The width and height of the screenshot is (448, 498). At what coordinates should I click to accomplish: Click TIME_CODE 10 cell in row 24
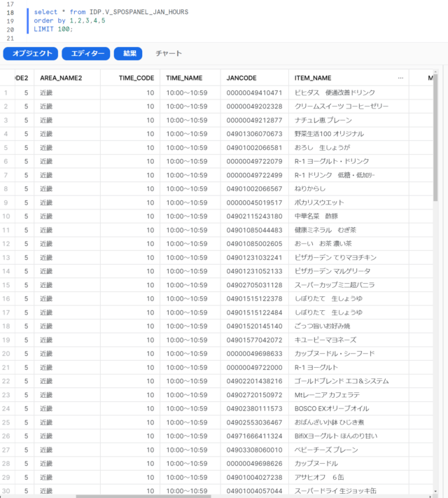coord(130,408)
